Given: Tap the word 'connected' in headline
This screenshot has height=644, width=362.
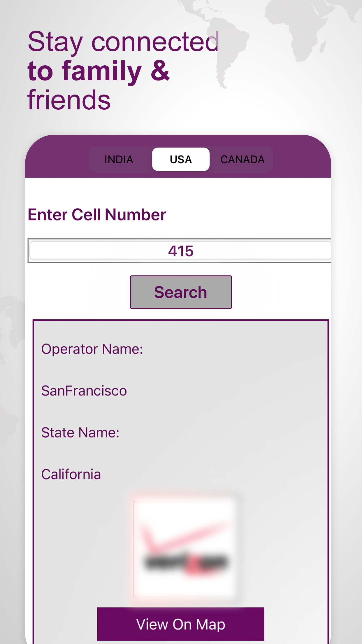Looking at the screenshot, I should tap(155, 42).
